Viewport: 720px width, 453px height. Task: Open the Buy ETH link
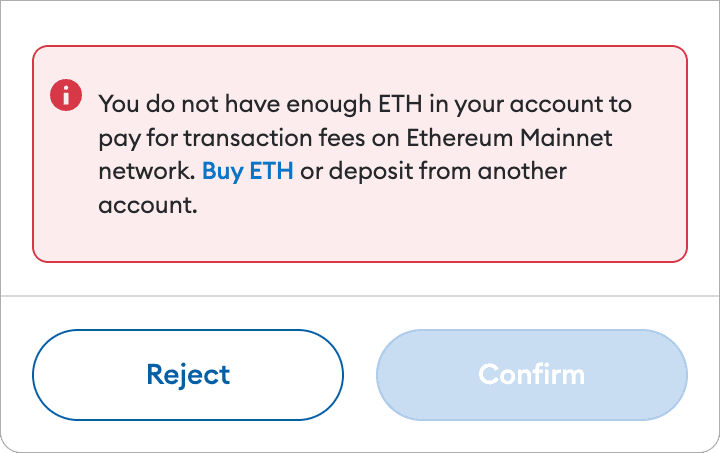pyautogui.click(x=248, y=172)
